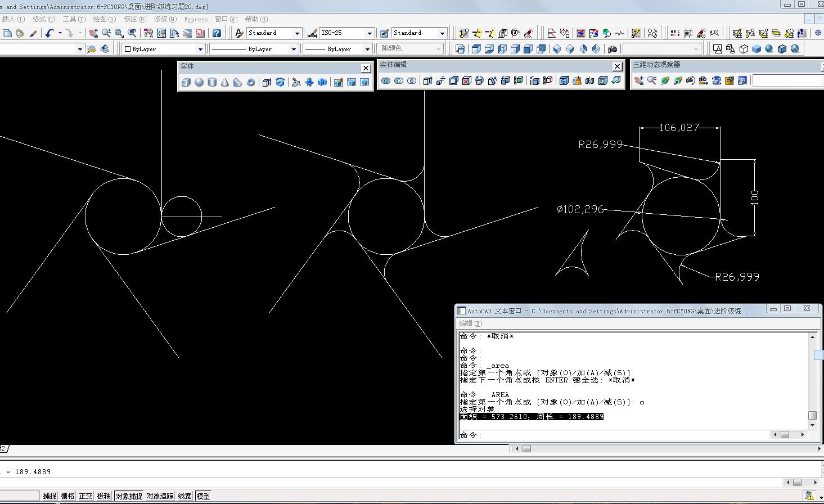Click horizontal scrollbar thumb below the drawing area
This screenshot has height=504, width=824.
click(526, 449)
